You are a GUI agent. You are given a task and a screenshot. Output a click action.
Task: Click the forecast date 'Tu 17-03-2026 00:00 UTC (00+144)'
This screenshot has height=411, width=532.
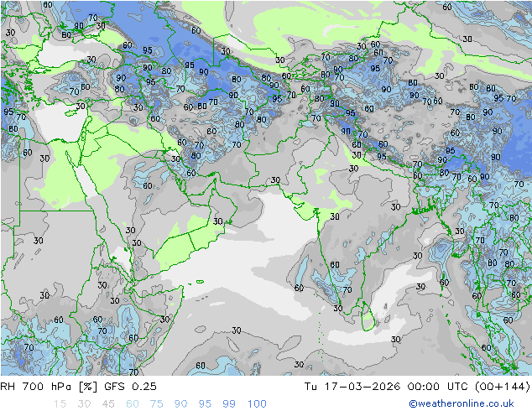pos(417,386)
